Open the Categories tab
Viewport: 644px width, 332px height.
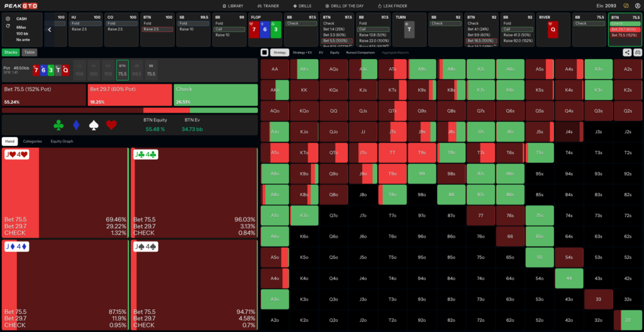click(x=33, y=141)
